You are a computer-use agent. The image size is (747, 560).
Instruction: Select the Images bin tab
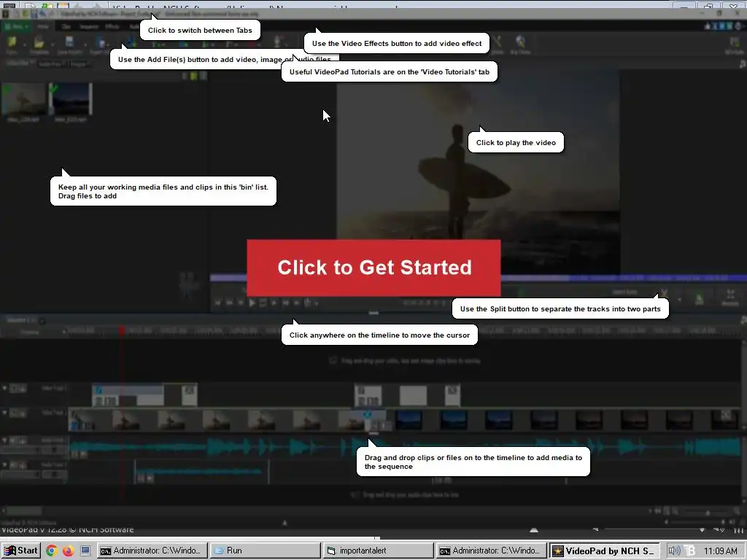[x=79, y=64]
